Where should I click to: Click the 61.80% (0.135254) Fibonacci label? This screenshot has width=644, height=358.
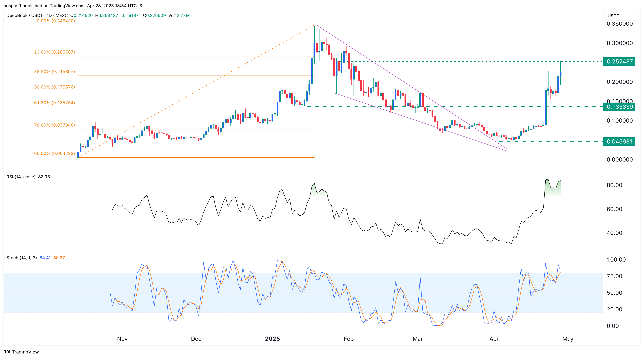54,103
